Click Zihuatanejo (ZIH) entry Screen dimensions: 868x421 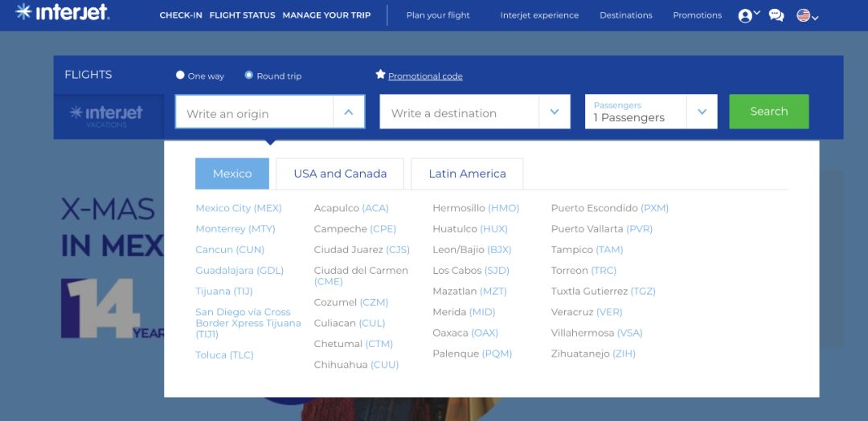point(593,354)
